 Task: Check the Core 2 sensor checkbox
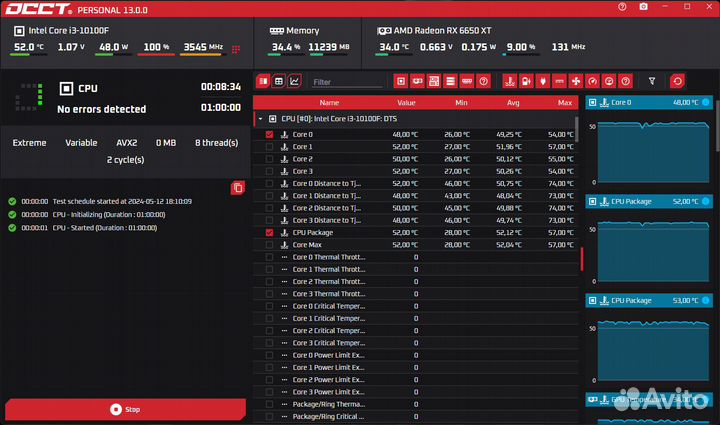[x=269, y=159]
